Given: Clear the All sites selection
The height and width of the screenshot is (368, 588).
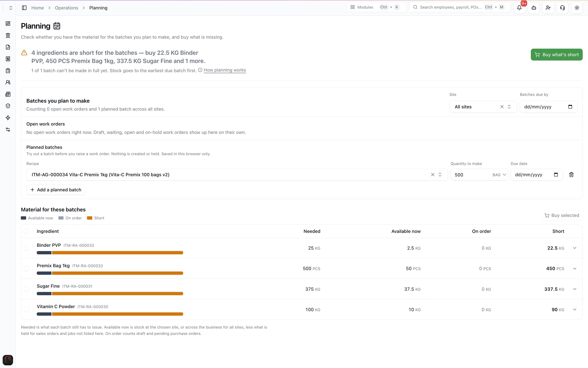Looking at the screenshot, I should pyautogui.click(x=502, y=107).
